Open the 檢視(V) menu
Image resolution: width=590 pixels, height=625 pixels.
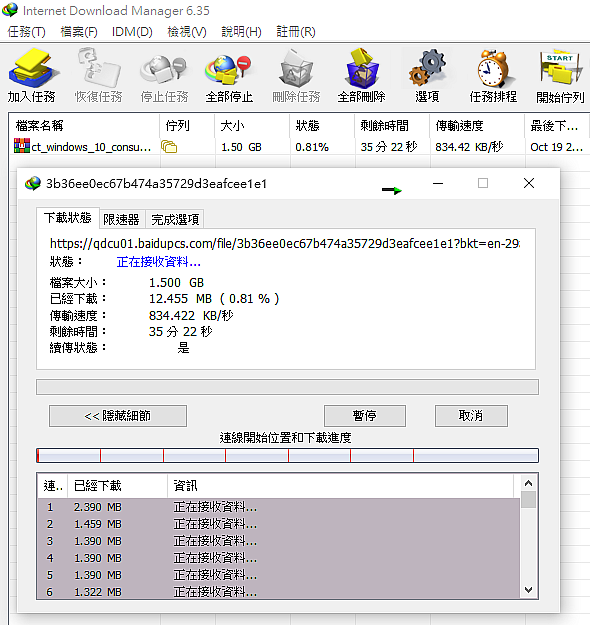pyautogui.click(x=187, y=32)
